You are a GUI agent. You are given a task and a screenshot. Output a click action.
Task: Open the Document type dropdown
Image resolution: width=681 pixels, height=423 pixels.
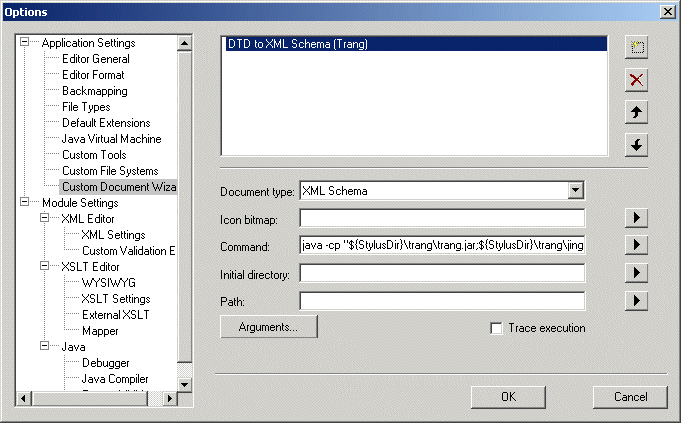click(x=575, y=190)
